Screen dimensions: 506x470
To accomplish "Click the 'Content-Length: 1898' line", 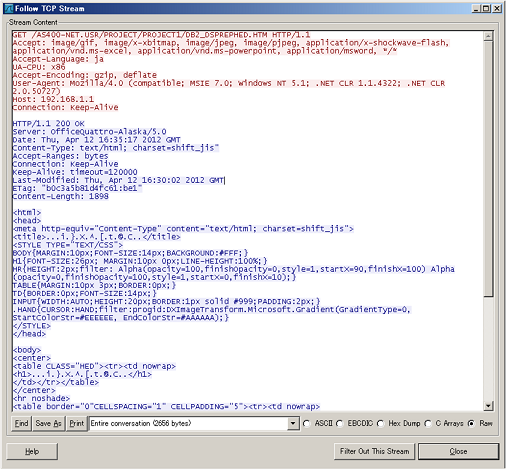I will [61, 197].
